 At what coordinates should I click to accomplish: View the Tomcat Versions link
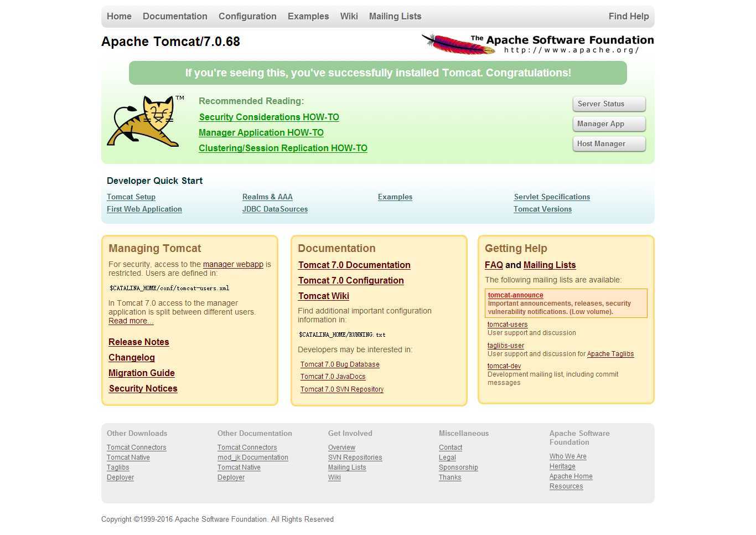[542, 209]
